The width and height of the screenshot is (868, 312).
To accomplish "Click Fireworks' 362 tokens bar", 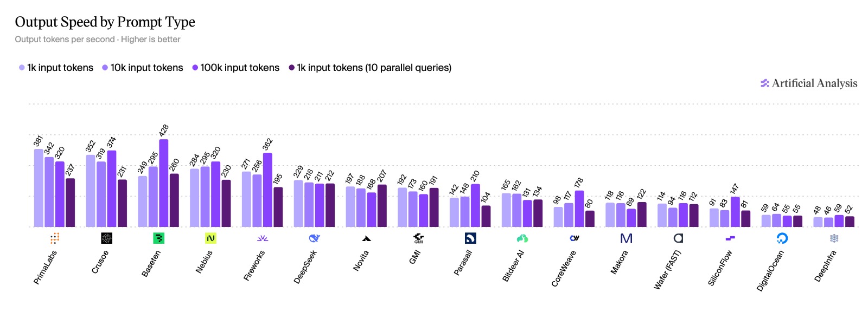I will coord(267,190).
